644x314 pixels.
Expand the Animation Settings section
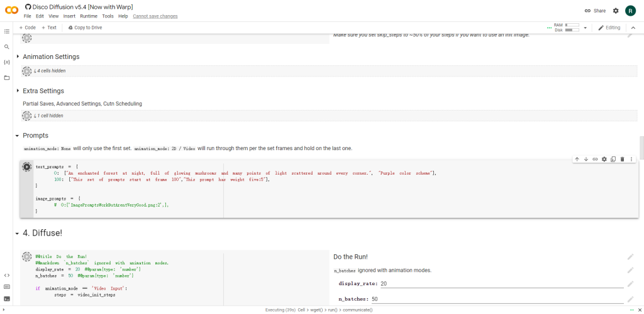[x=17, y=57]
